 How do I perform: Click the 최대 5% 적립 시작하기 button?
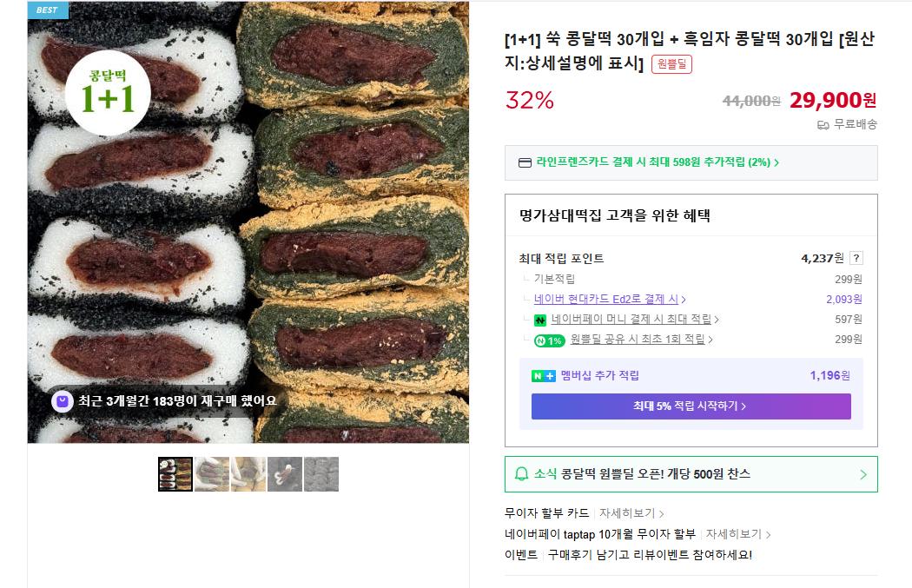coord(691,406)
